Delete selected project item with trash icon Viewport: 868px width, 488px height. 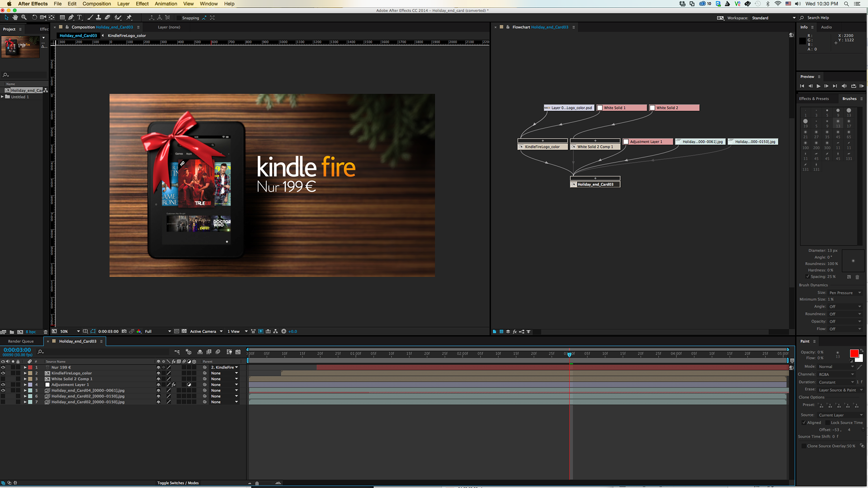pos(45,332)
